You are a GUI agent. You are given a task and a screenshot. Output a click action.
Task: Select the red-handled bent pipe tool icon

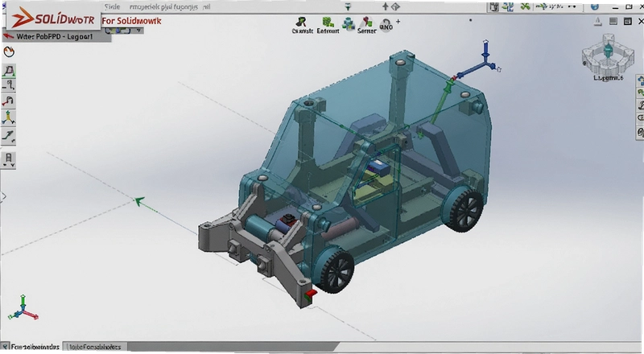point(8,101)
